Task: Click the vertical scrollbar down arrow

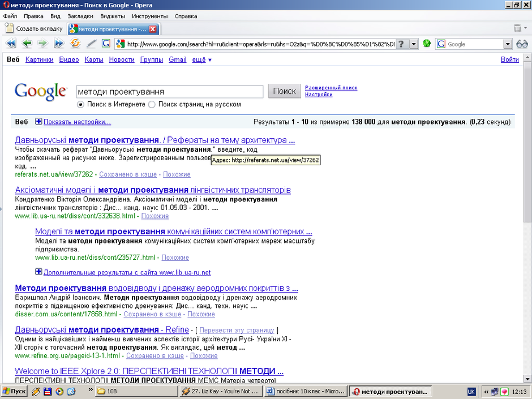Action: point(527,379)
